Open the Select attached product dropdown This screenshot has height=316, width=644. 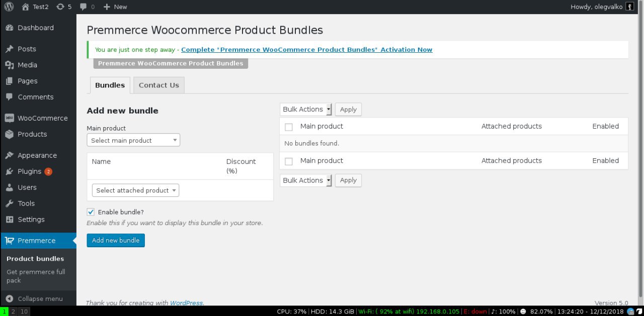pos(135,190)
